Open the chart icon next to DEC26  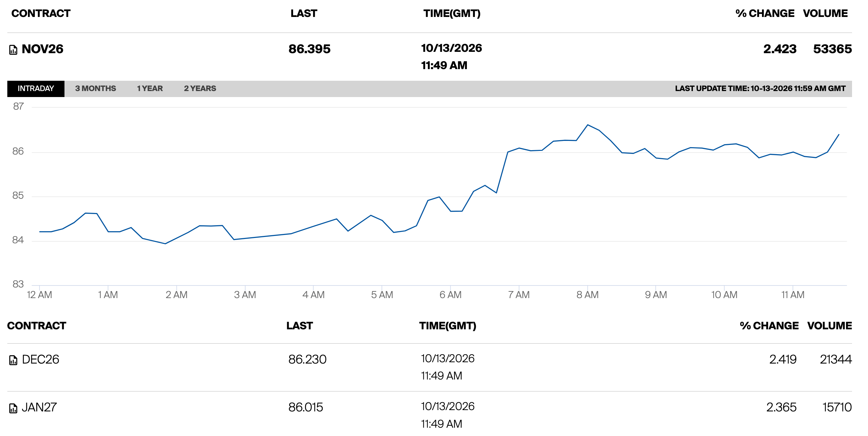[x=13, y=360]
